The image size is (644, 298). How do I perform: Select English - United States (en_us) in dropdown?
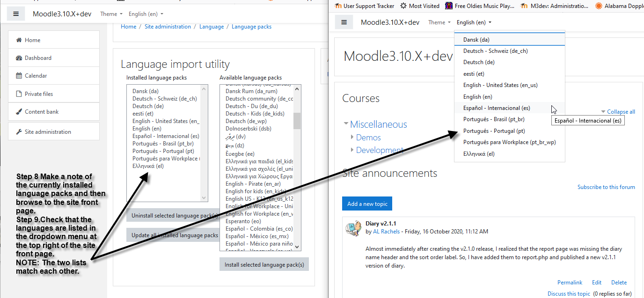[x=510, y=85]
